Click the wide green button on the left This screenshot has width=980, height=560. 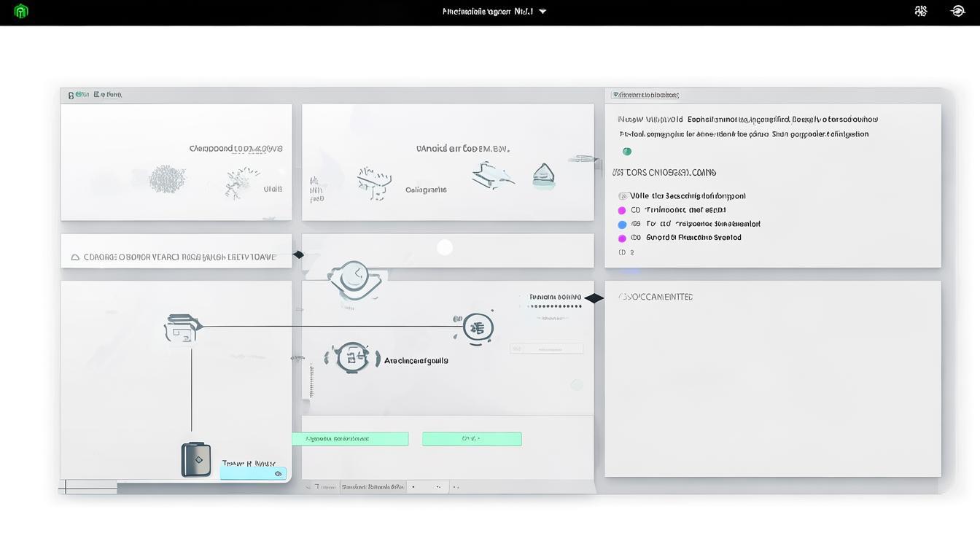350,439
